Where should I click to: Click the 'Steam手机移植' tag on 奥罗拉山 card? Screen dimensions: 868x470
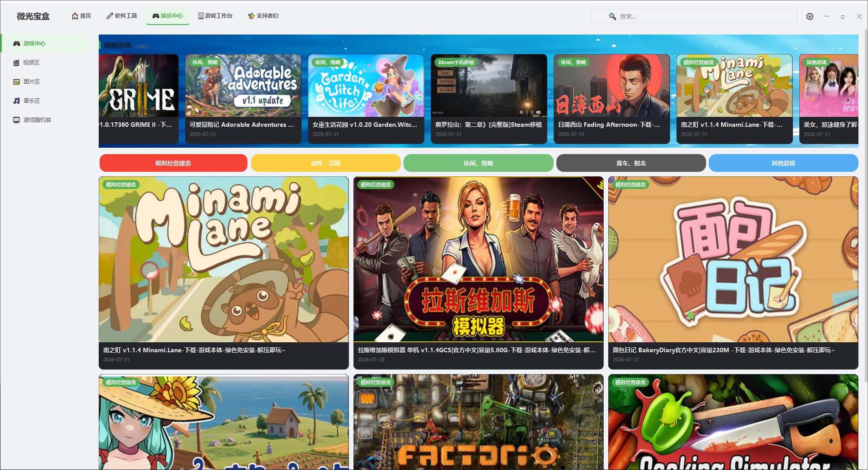pos(456,62)
